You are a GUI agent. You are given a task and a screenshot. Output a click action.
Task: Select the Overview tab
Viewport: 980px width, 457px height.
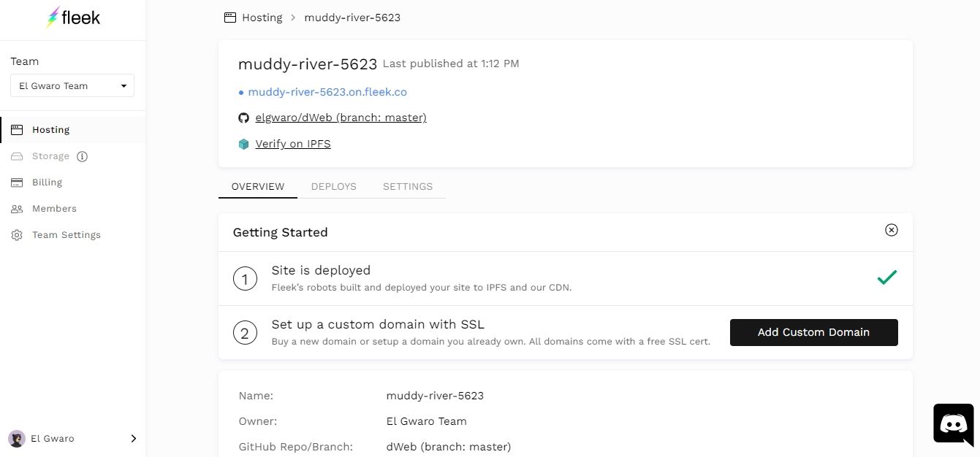click(x=257, y=186)
